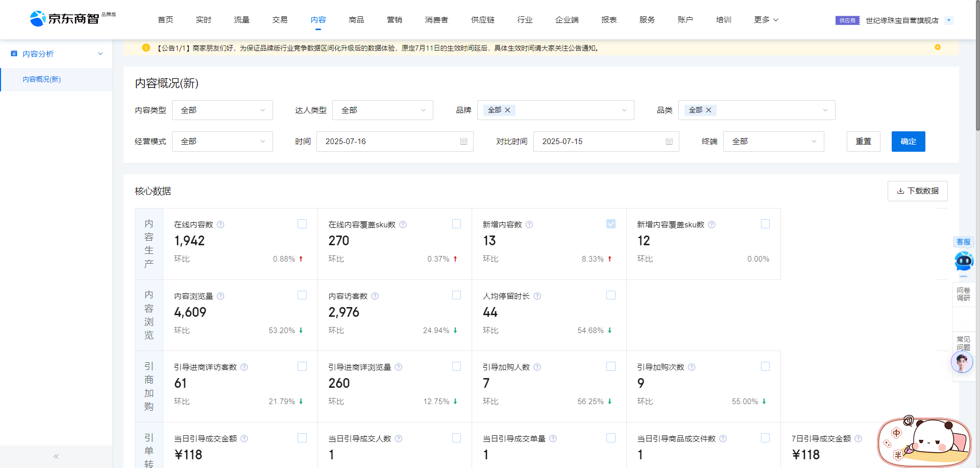Open the 客服 robot assistant icon

(963, 261)
